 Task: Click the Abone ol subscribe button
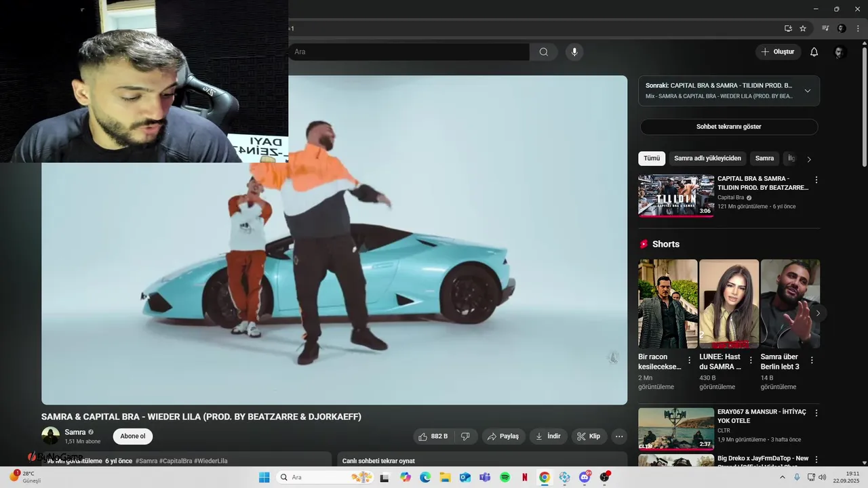point(133,436)
